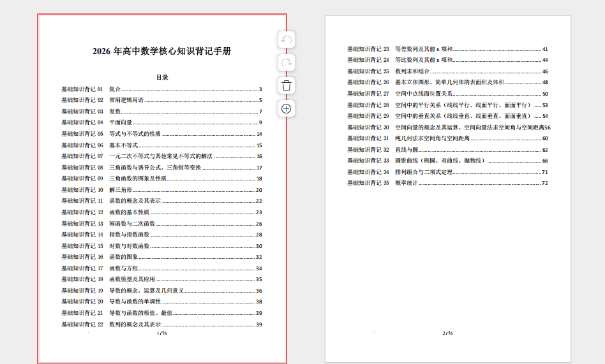605x364 pixels.
Task: Click the '等差数列及其前 n 项和' entry
Action: coord(424,49)
